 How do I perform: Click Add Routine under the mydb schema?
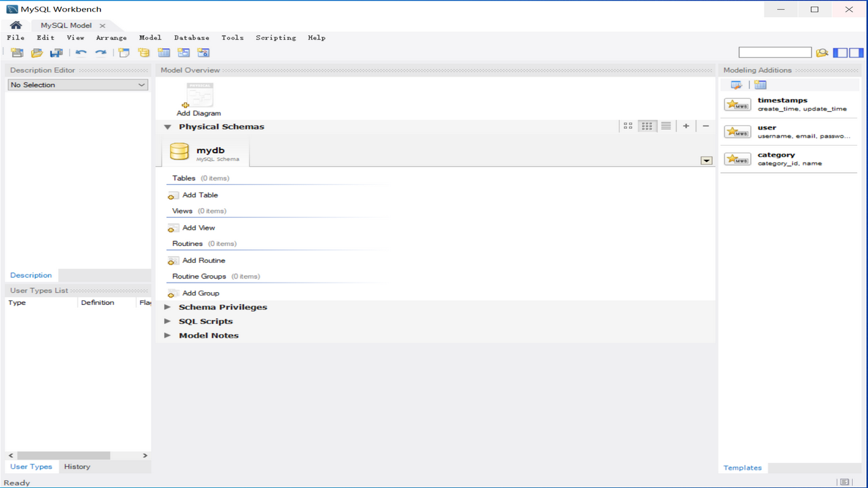pyautogui.click(x=197, y=260)
